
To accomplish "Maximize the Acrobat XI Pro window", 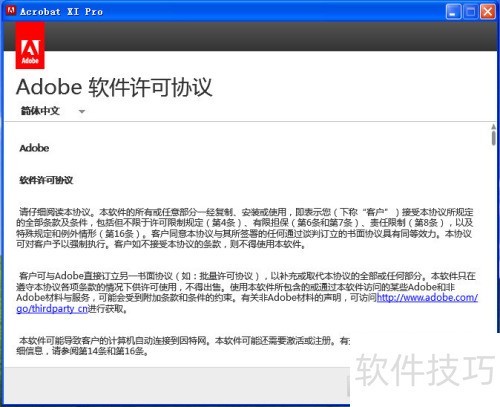I will (x=470, y=12).
